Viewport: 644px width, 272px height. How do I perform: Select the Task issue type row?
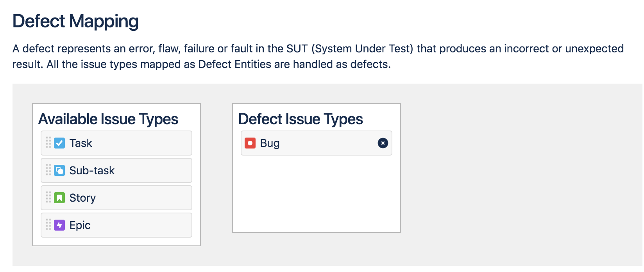(116, 143)
